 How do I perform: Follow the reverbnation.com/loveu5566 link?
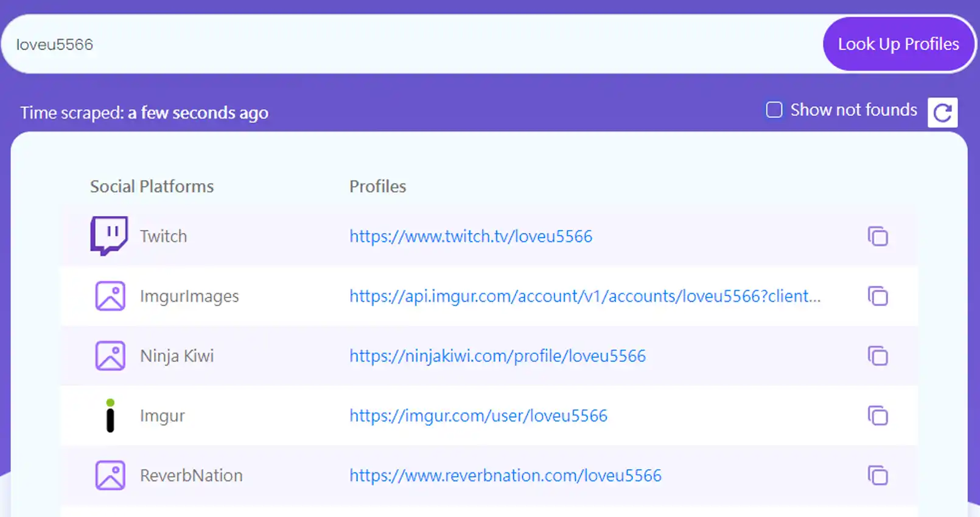pyautogui.click(x=505, y=475)
